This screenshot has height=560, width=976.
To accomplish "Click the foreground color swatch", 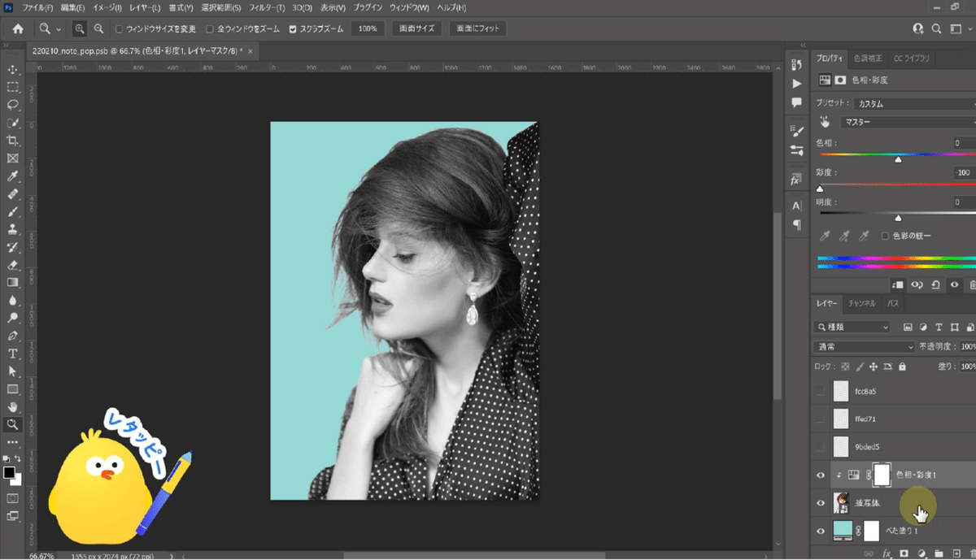I will click(9, 473).
